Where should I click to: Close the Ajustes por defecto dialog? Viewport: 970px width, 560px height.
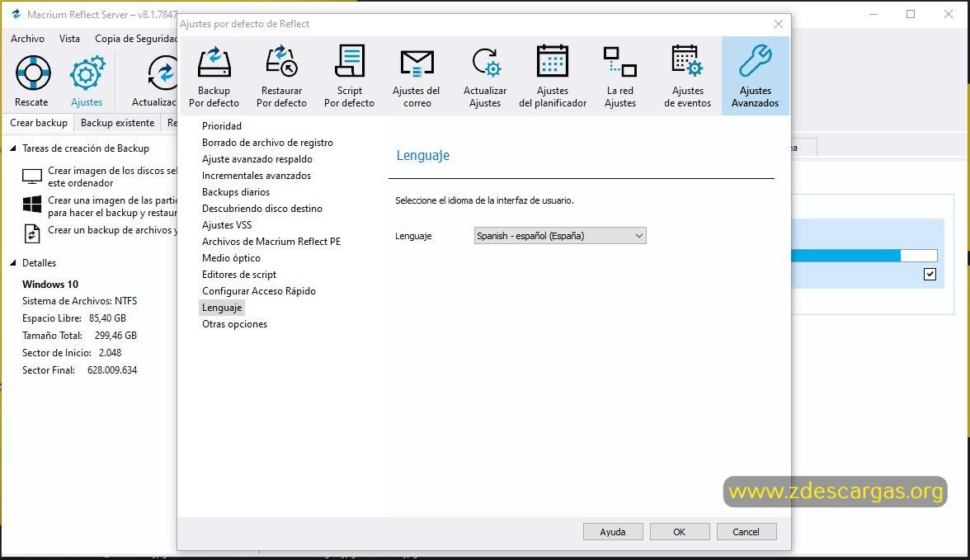pyautogui.click(x=779, y=24)
